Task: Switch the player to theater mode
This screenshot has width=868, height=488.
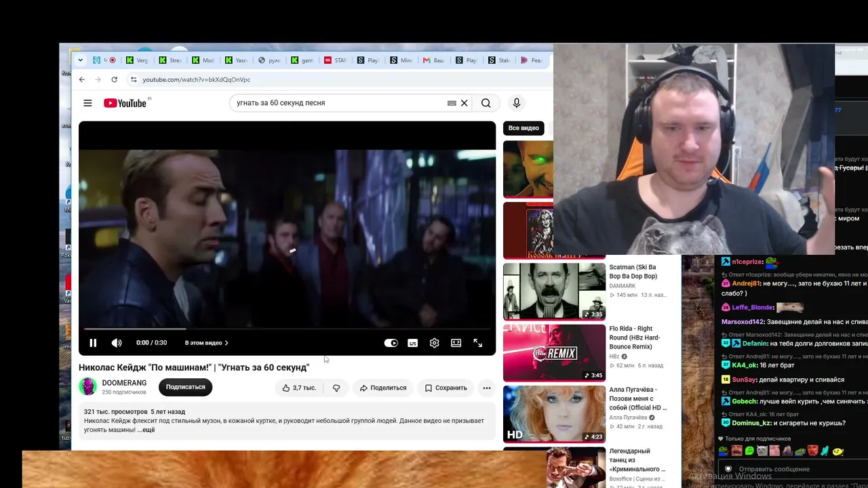Action: 456,343
